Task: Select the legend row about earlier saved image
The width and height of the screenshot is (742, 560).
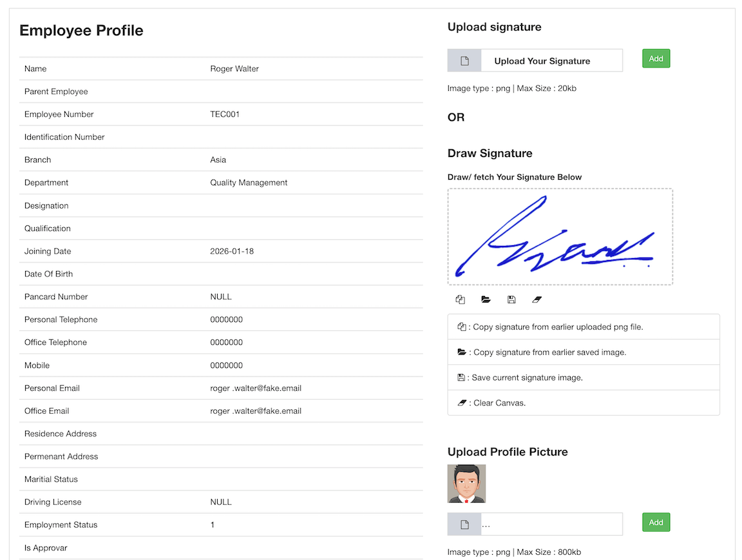Action: [583, 352]
